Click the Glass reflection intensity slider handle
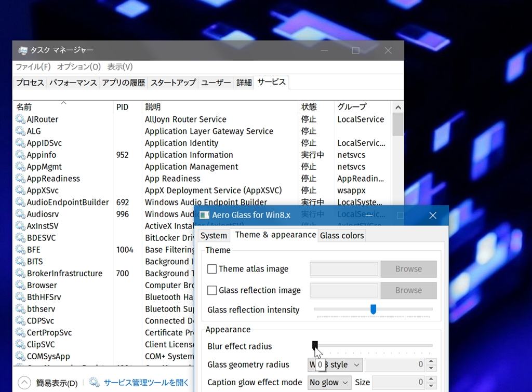Screen dimensions: 532x392 [373, 309]
